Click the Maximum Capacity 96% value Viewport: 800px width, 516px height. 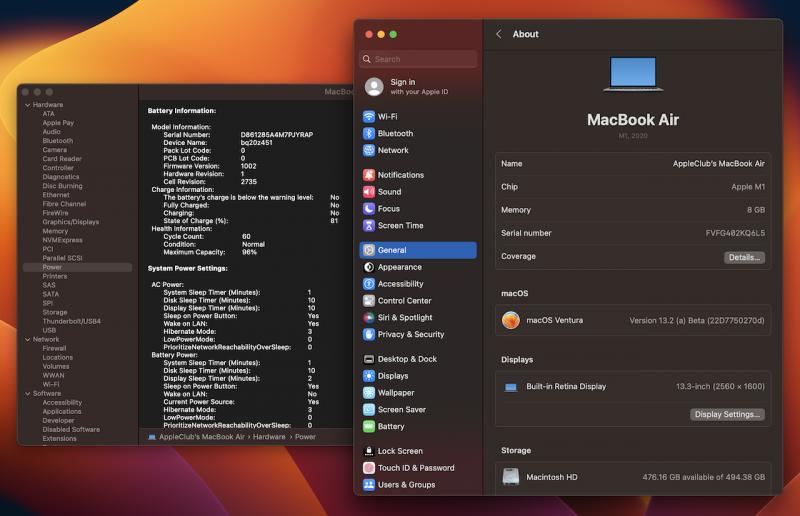point(249,252)
